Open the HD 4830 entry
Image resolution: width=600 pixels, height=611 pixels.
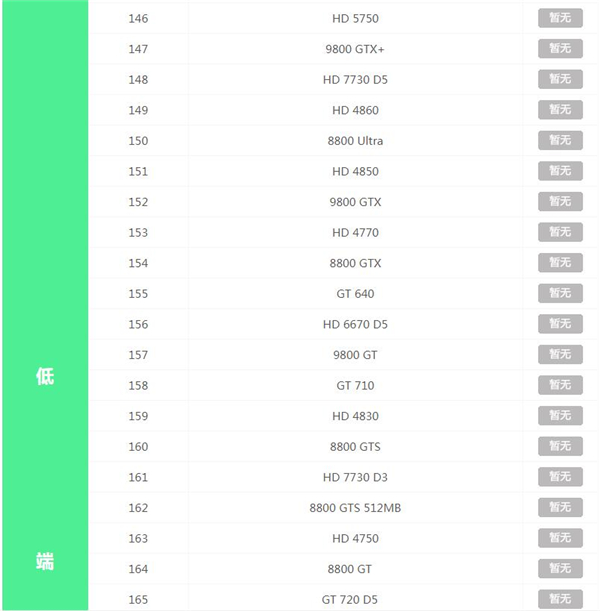355,416
